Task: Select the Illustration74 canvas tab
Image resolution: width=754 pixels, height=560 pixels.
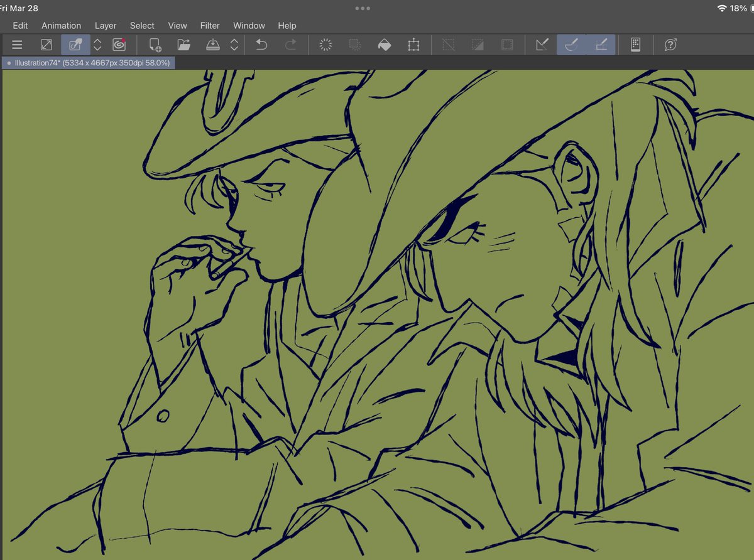Action: coord(87,63)
